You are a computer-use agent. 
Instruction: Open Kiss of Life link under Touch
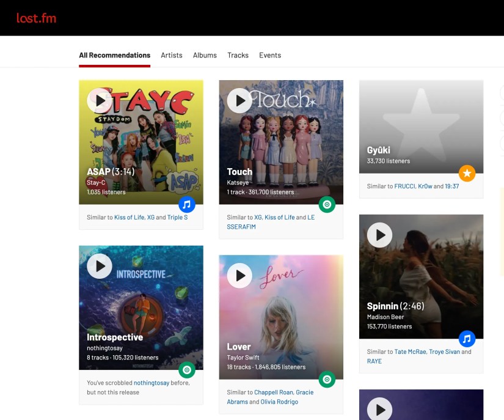pos(280,218)
